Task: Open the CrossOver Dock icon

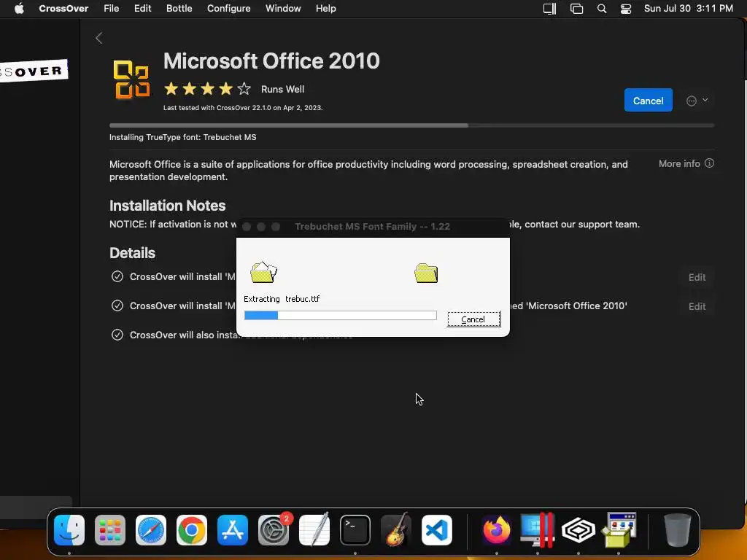Action: [578, 529]
